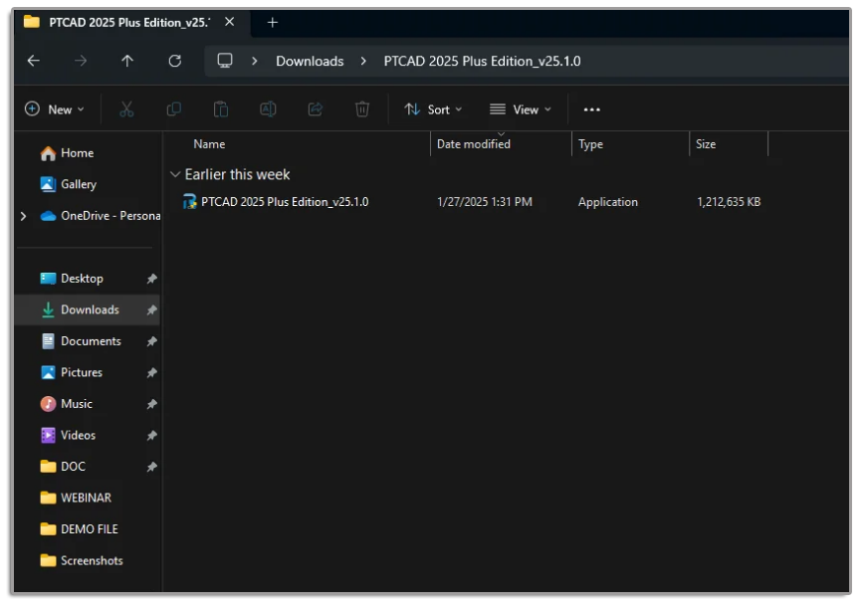Open the DOC folder in sidebar
Viewport: 868px width, 610px height.
(63, 467)
